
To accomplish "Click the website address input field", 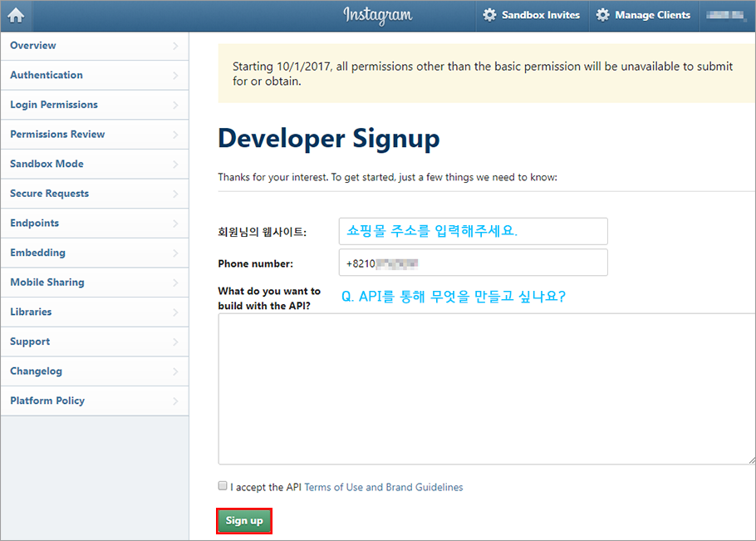I will pos(473,232).
